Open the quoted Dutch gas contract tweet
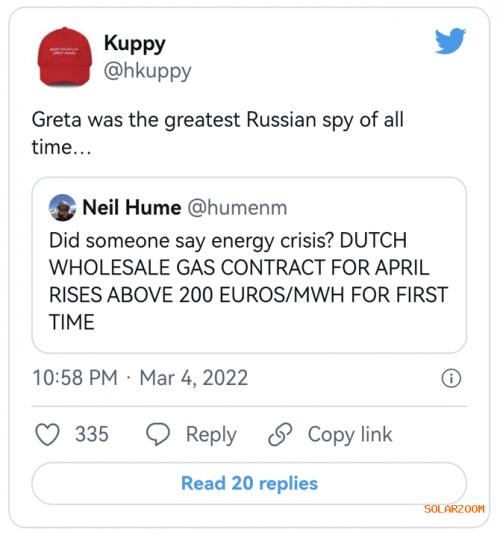Viewport: 500px width, 535px height. [249, 265]
